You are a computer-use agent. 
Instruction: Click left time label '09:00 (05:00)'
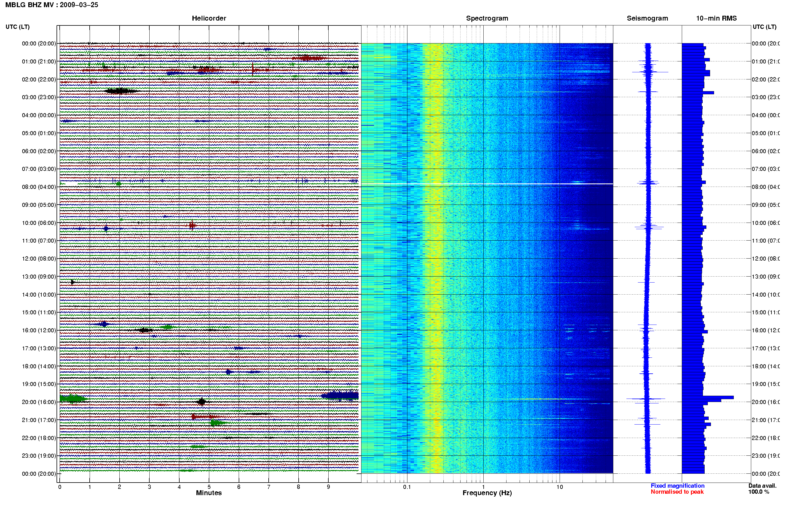coord(39,205)
